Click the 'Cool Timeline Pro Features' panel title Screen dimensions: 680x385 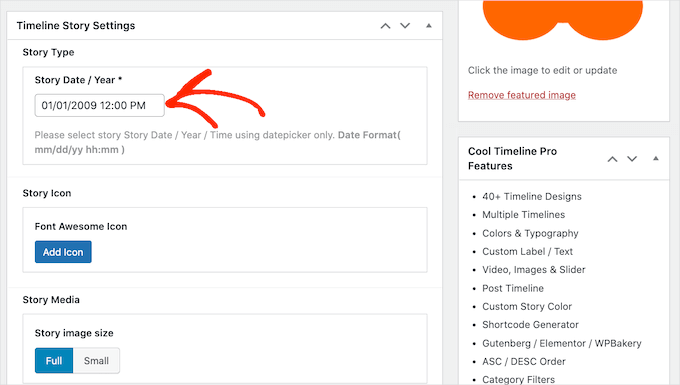tap(512, 159)
